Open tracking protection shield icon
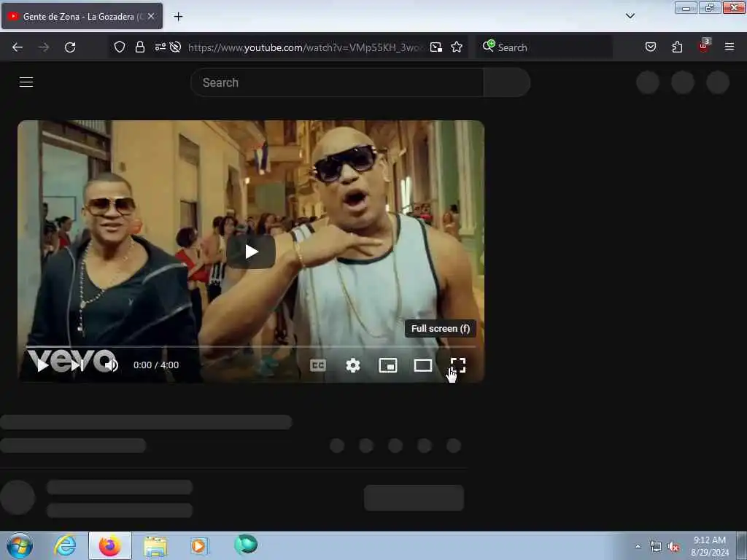 click(x=120, y=47)
